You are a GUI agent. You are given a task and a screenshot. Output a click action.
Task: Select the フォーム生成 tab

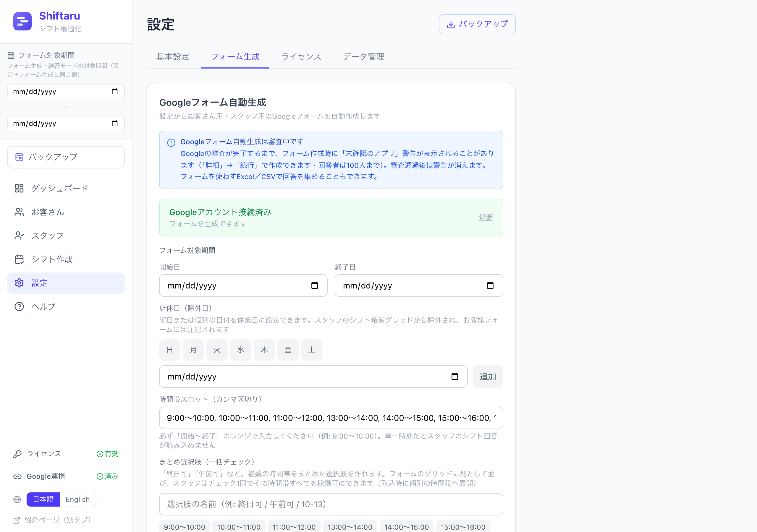(235, 57)
